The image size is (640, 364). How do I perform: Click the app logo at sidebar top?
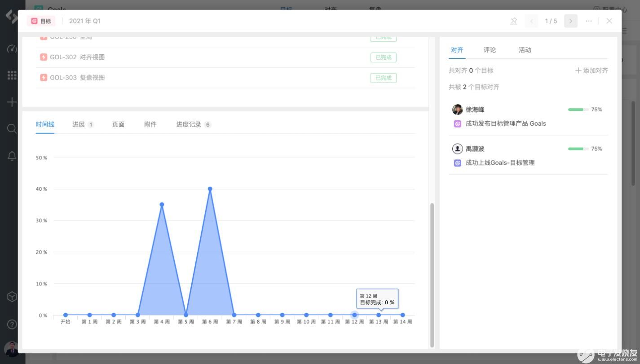[x=12, y=16]
